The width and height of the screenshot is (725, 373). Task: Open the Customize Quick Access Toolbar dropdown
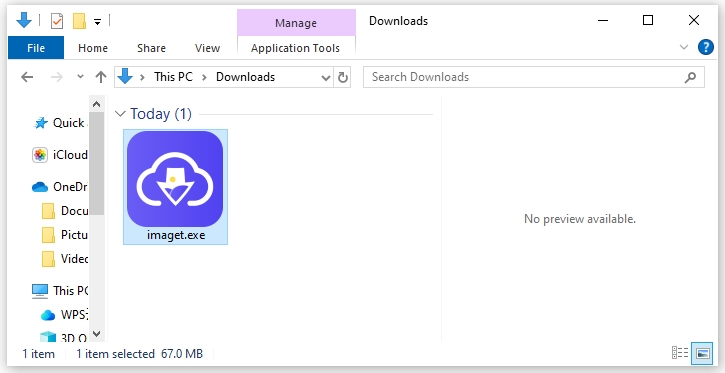[97, 21]
